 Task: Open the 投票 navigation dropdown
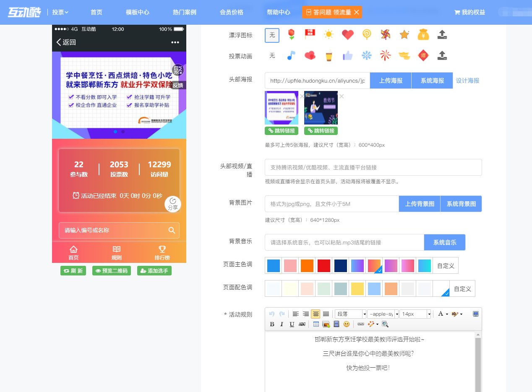point(60,12)
